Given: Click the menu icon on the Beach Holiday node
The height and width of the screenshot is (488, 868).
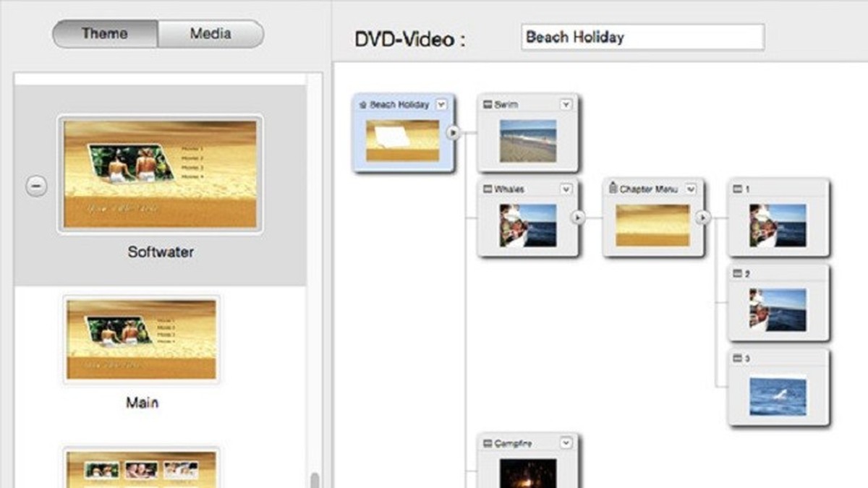Looking at the screenshot, I should click(x=361, y=103).
